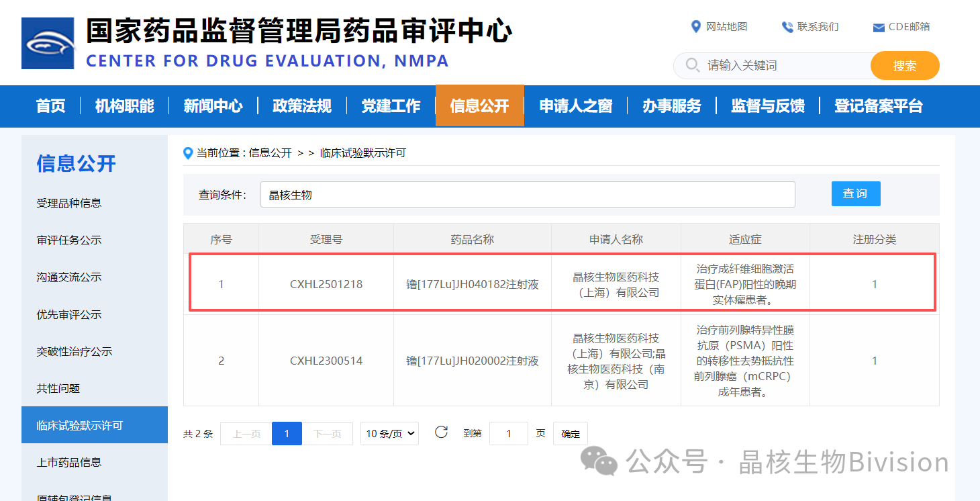Click the refresh icon beside page size
Image resolution: width=980 pixels, height=501 pixels.
tap(441, 432)
